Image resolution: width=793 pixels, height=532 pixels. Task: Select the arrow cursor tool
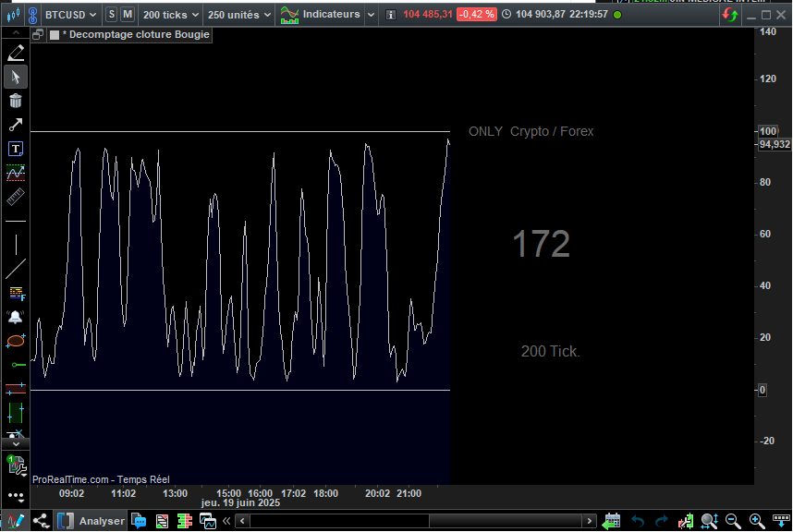[16, 77]
